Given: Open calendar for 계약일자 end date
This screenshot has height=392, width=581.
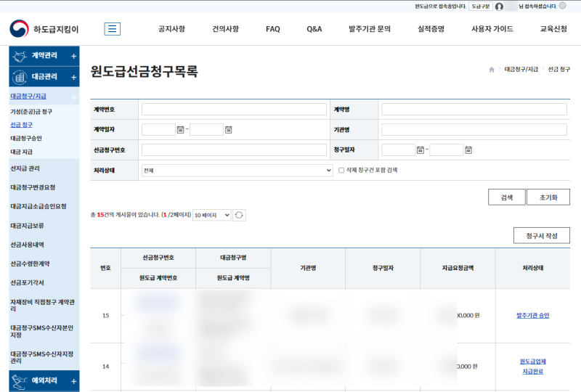Looking at the screenshot, I should click(x=229, y=130).
